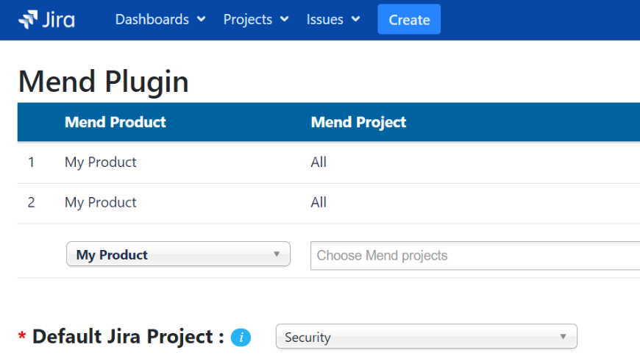This screenshot has height=364, width=640.
Task: Expand the My Product dropdown
Action: [178, 254]
